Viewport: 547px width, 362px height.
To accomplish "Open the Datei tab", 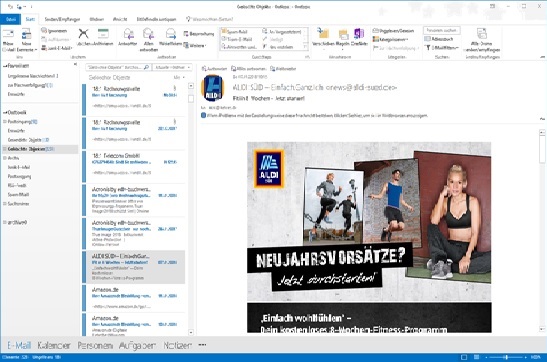I will point(11,19).
